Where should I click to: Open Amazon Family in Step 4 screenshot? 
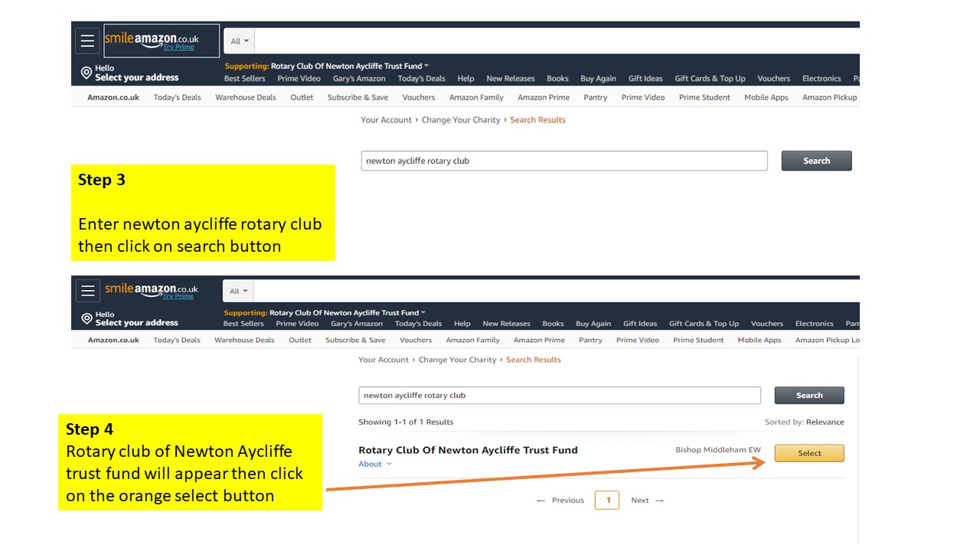[472, 340]
